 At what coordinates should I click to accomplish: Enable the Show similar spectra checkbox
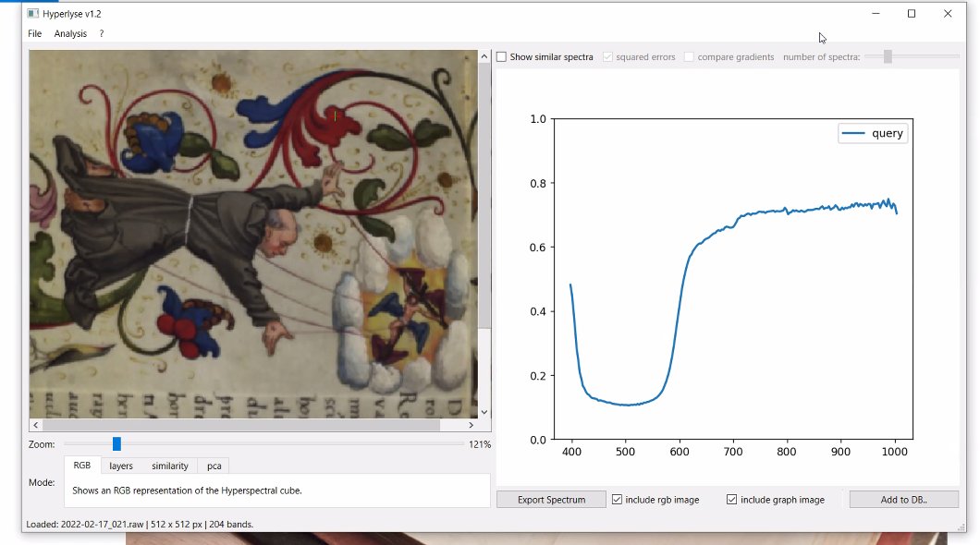click(501, 57)
